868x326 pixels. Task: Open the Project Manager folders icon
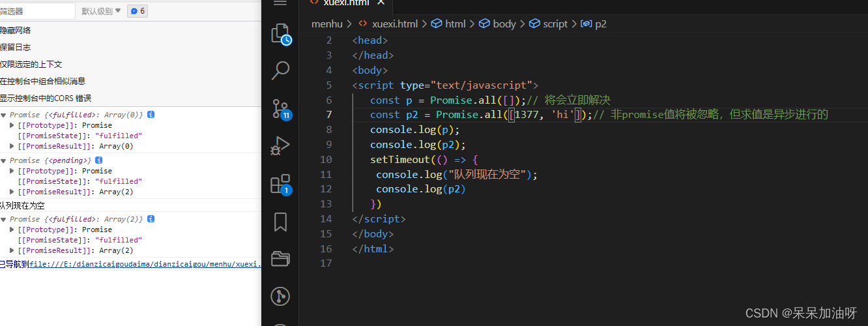pos(280,259)
